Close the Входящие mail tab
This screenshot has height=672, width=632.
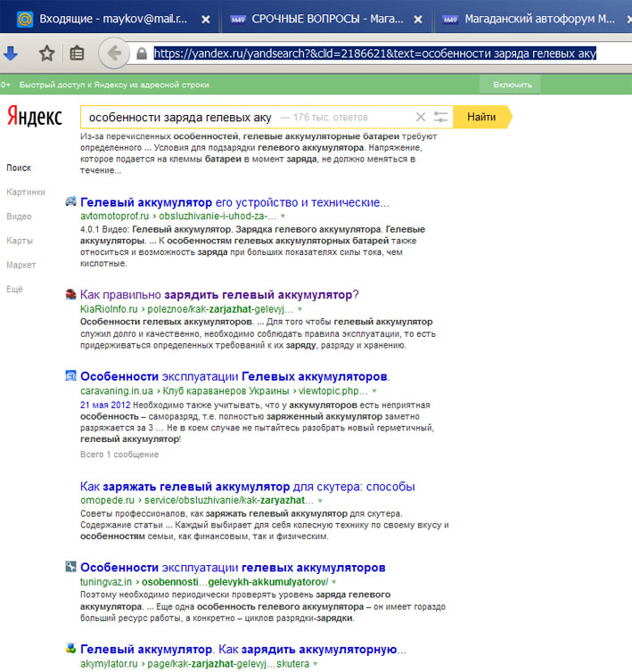[206, 19]
